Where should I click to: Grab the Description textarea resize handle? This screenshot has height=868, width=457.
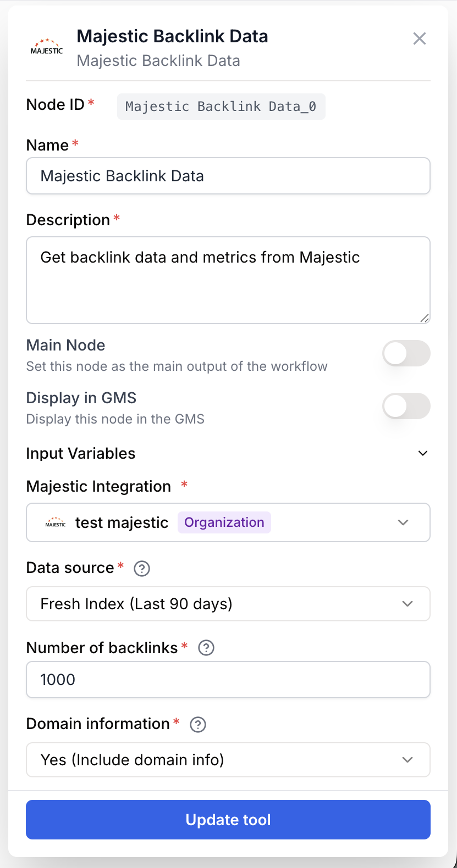(x=425, y=318)
